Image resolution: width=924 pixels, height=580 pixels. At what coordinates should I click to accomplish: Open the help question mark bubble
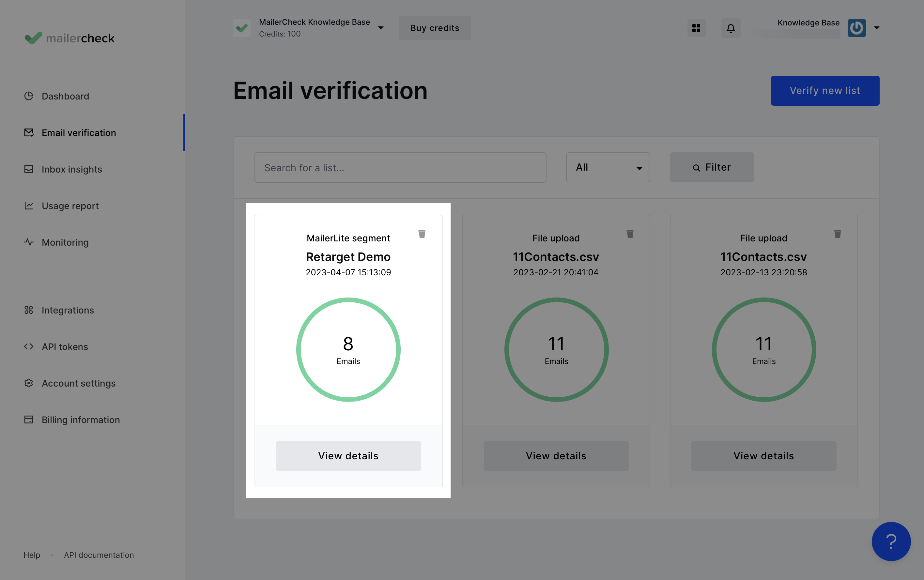891,541
